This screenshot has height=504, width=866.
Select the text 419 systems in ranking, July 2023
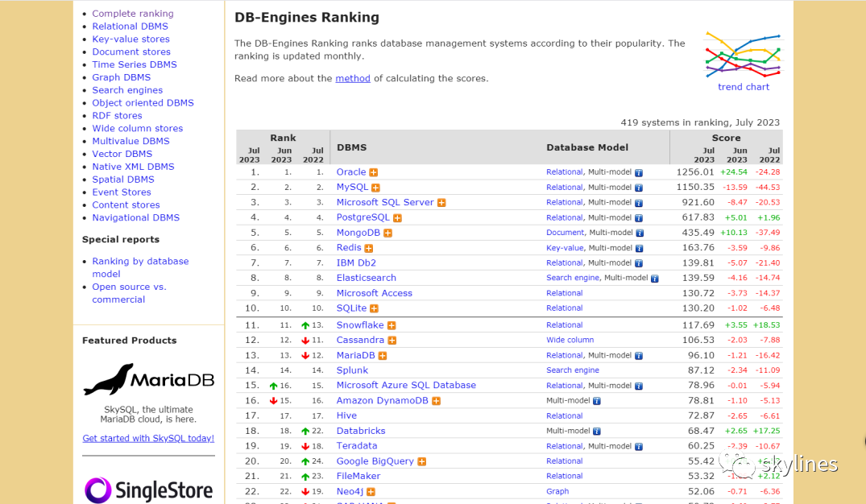pyautogui.click(x=700, y=122)
